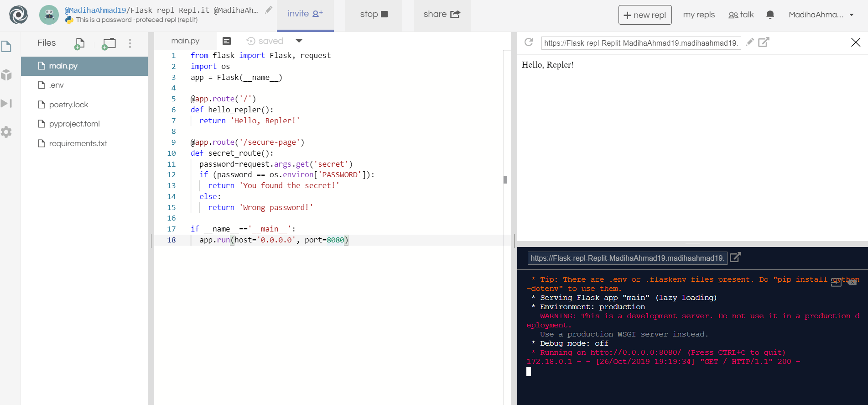Edit repl title pencil icon
The width and height of the screenshot is (868, 405).
click(x=269, y=10)
